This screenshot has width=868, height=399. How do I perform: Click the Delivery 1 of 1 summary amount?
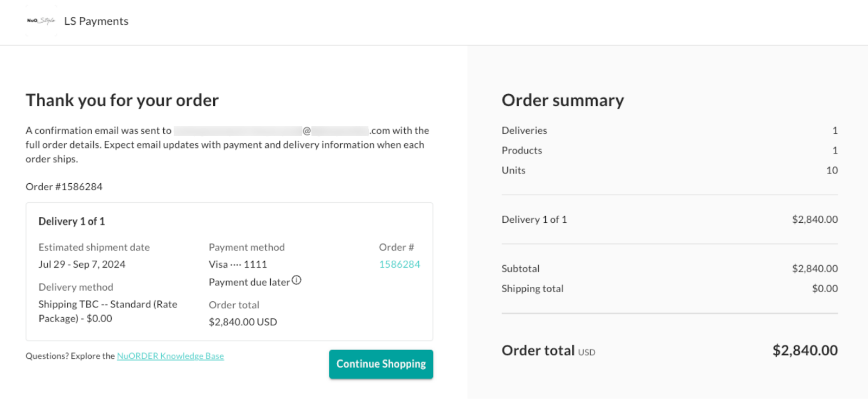tap(814, 219)
